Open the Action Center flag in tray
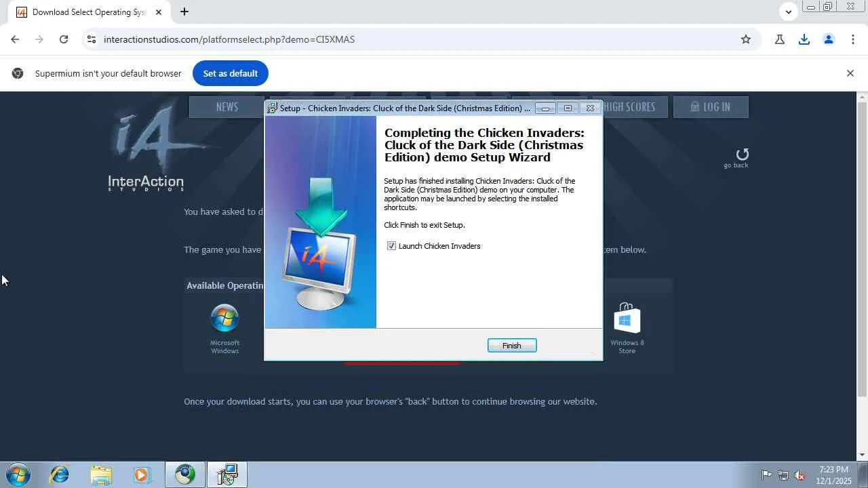Viewport: 868px width, 488px height. point(766,475)
